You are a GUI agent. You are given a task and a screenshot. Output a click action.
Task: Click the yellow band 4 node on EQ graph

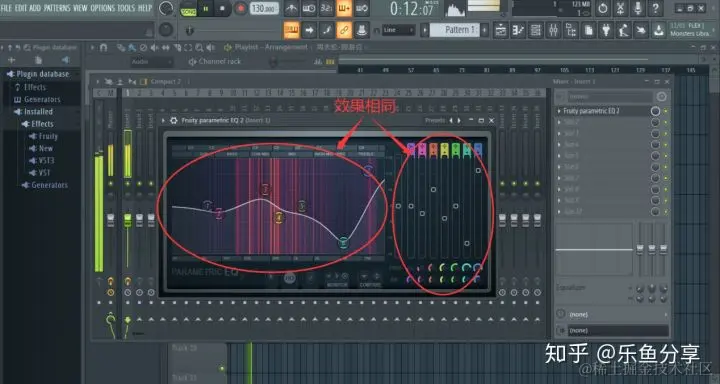point(279,217)
